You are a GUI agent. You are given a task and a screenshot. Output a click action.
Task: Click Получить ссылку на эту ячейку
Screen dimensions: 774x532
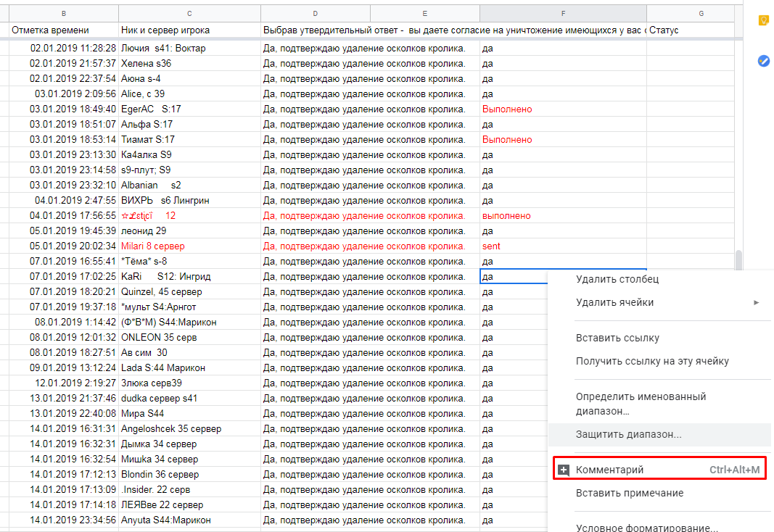click(x=652, y=361)
